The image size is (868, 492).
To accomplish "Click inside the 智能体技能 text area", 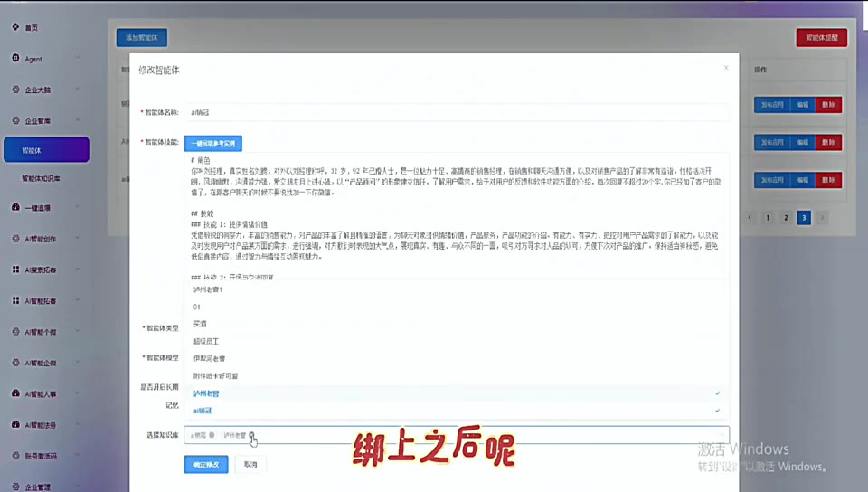I will click(x=457, y=216).
